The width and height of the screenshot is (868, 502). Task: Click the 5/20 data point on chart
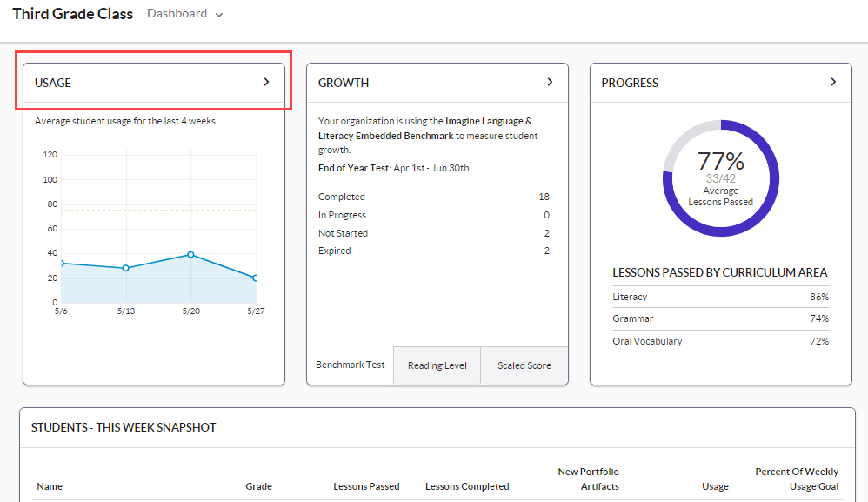coord(190,255)
